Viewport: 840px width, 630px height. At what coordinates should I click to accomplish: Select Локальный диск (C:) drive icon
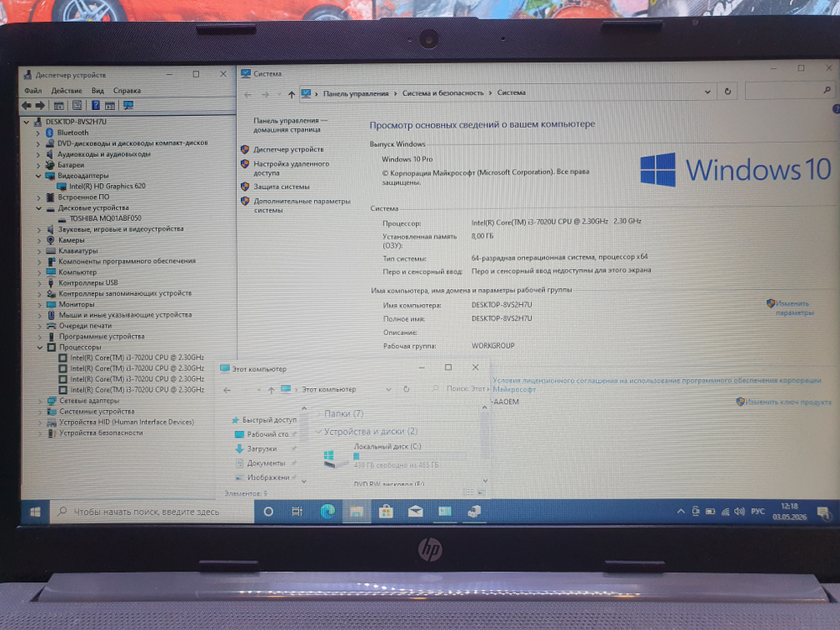point(335,459)
